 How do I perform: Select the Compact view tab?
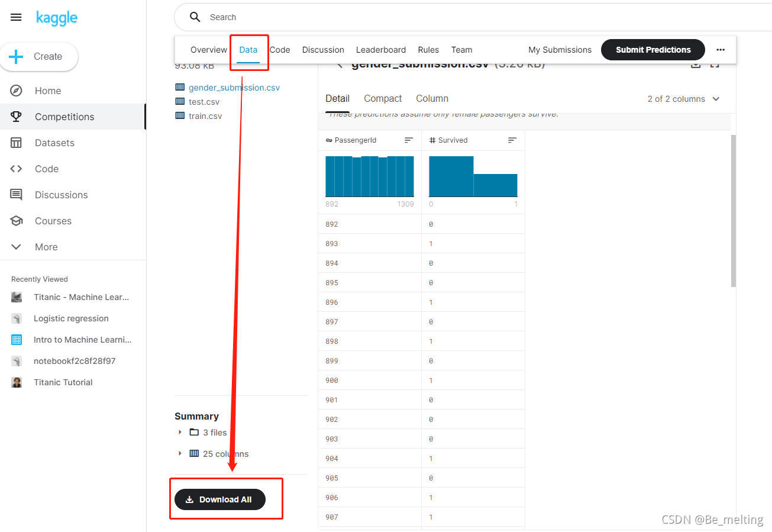tap(383, 99)
